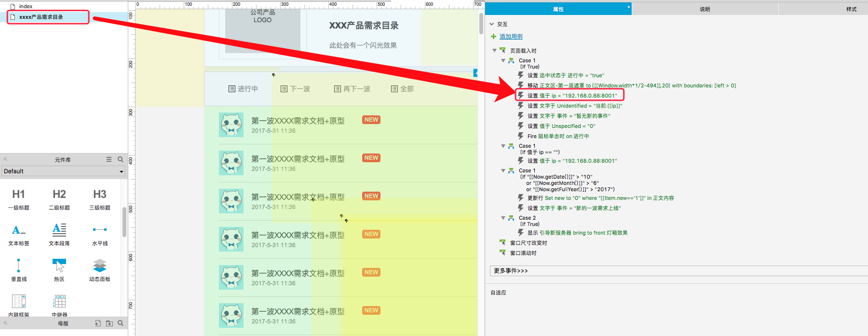
Task: Select action 设置 文字于 事件 = "暂无新的事件"
Action: [569, 116]
